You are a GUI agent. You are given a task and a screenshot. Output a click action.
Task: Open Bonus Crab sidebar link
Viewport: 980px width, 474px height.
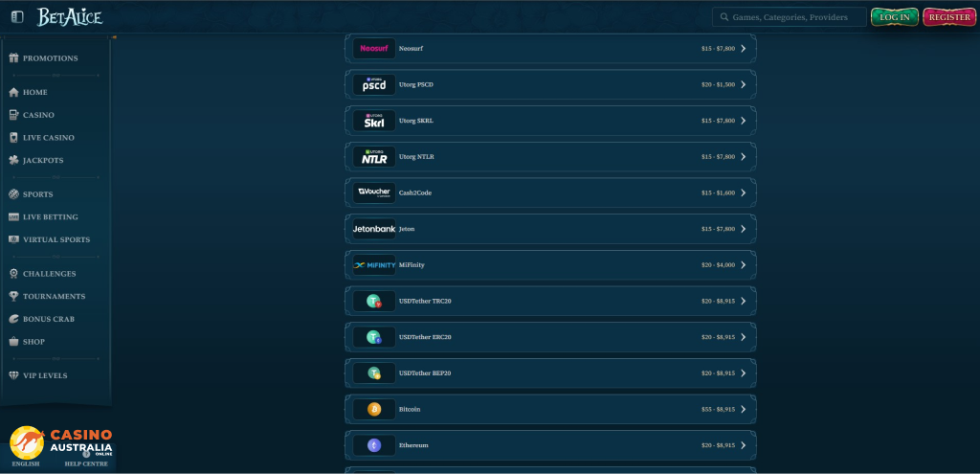49,319
